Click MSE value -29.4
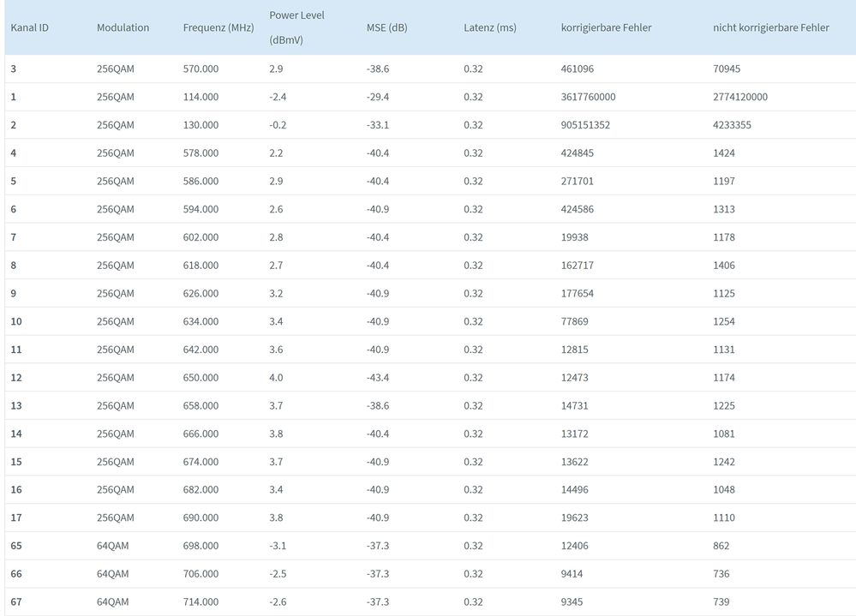Screen dimensions: 856x616 377,97
